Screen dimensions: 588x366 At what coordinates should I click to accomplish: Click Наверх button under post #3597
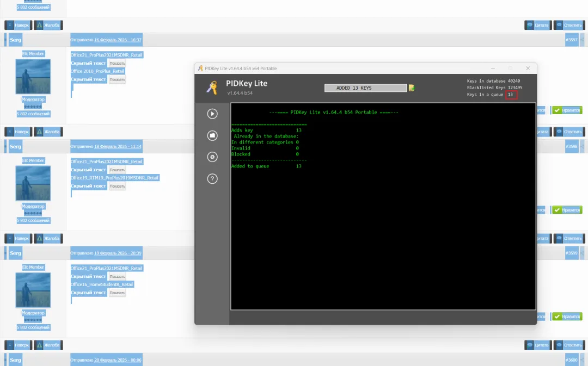point(19,132)
